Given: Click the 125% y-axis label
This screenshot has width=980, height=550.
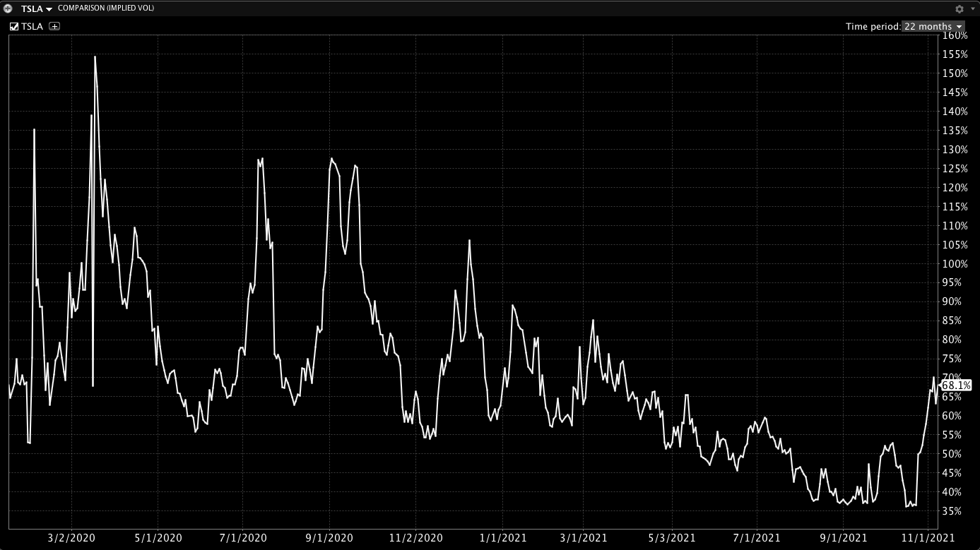Looking at the screenshot, I should (955, 169).
